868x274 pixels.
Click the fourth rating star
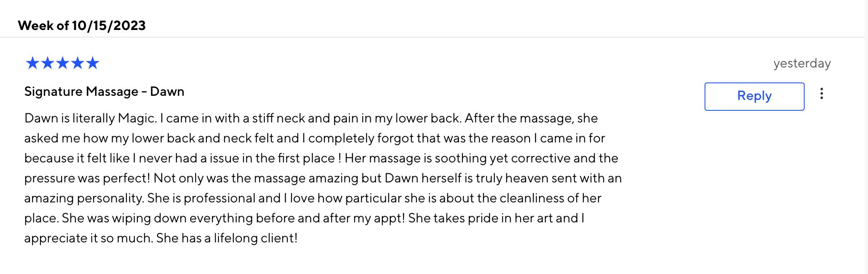pos(77,63)
